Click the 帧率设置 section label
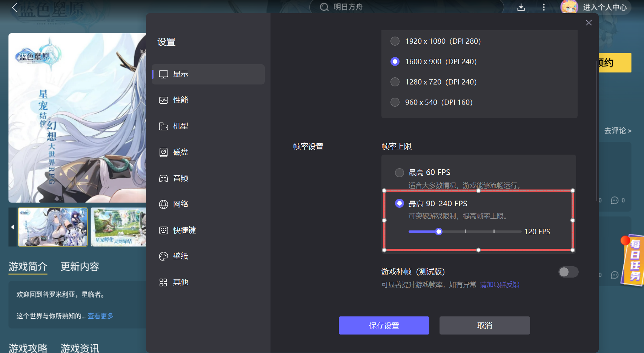 [x=308, y=146]
